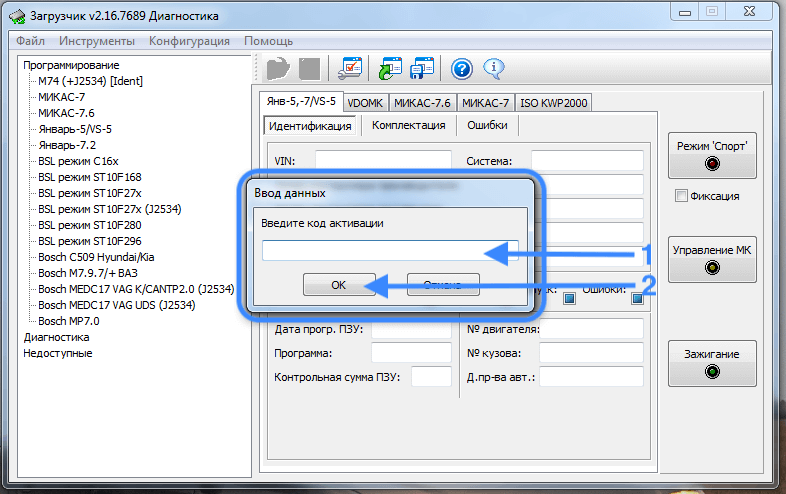Select the Идентификация sub-tab

(x=310, y=125)
